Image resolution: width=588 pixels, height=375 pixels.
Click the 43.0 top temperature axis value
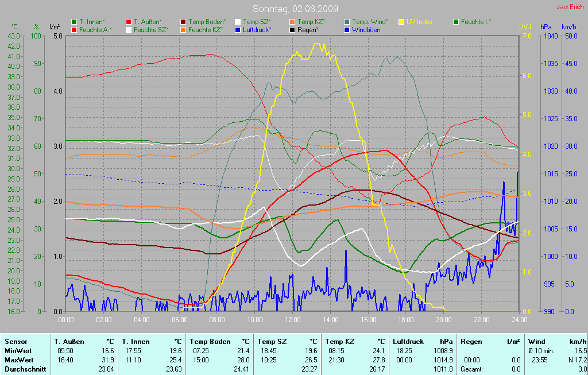point(14,36)
